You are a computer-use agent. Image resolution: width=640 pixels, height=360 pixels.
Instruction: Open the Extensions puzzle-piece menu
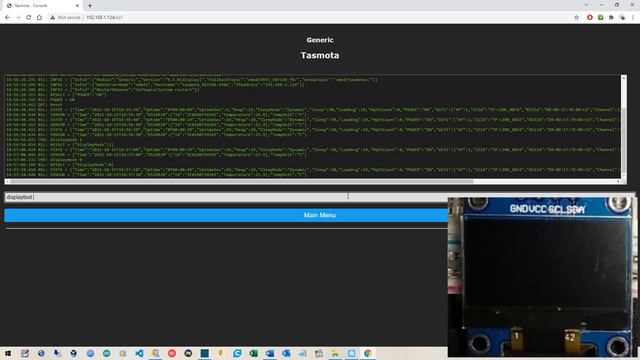point(611,18)
